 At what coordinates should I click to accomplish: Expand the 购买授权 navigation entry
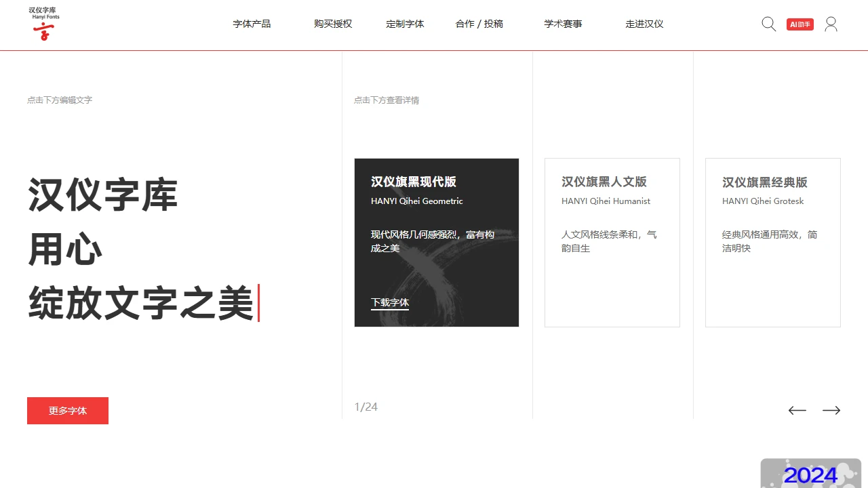click(x=332, y=23)
